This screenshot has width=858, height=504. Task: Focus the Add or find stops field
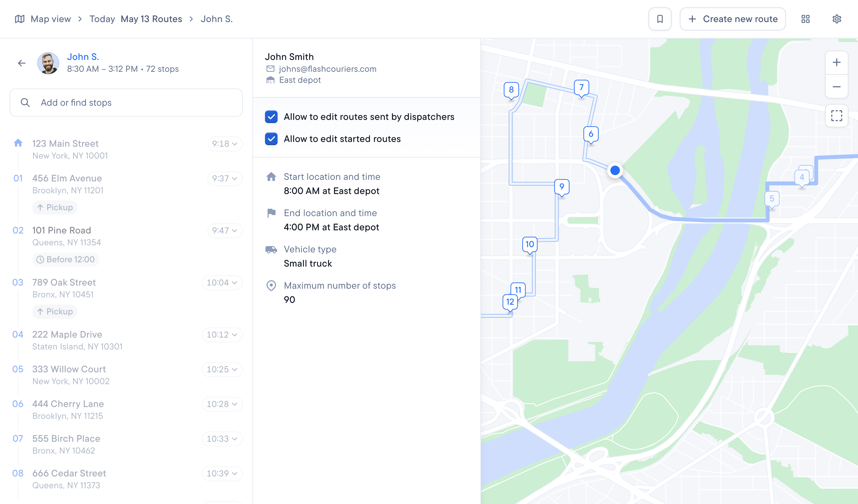(126, 103)
